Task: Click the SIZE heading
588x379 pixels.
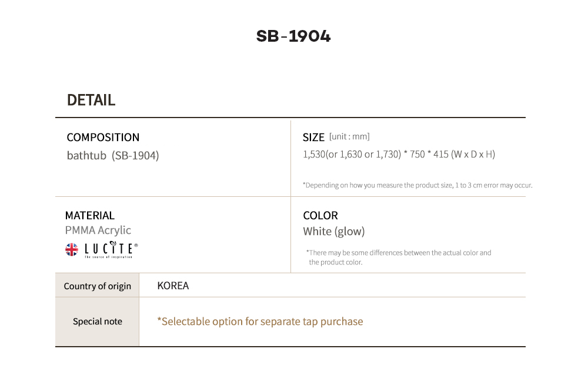Action: click(313, 137)
